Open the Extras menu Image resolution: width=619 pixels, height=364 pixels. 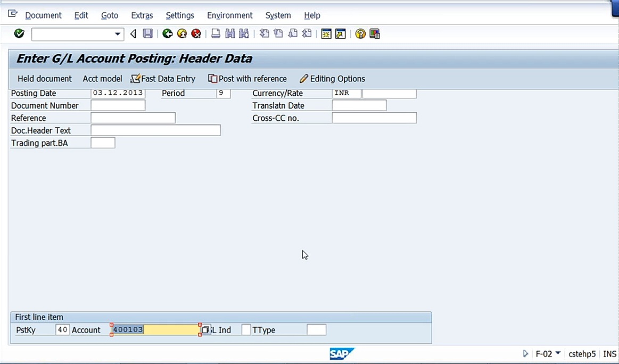click(x=142, y=15)
